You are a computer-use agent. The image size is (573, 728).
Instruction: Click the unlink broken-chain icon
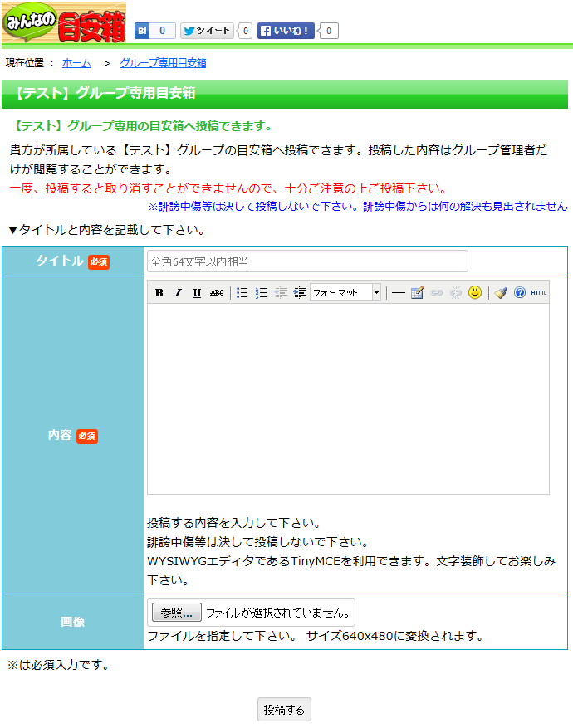click(456, 292)
